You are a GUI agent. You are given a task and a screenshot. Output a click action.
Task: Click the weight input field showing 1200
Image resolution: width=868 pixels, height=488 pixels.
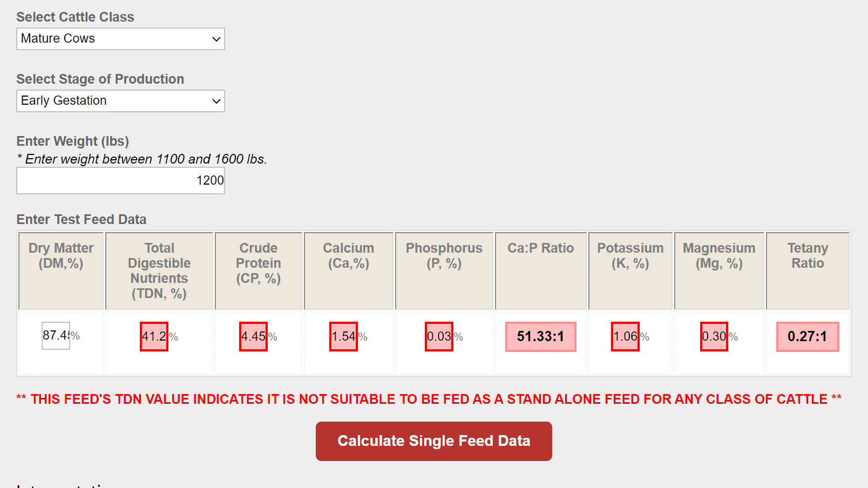(120, 180)
